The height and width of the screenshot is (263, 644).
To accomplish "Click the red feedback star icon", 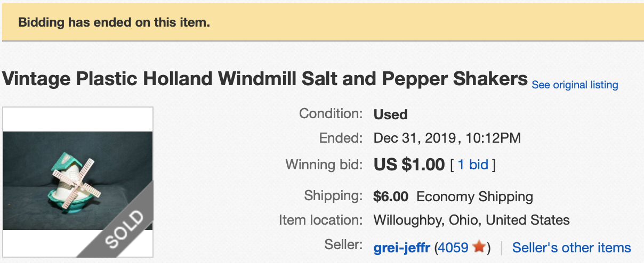I will (x=479, y=247).
